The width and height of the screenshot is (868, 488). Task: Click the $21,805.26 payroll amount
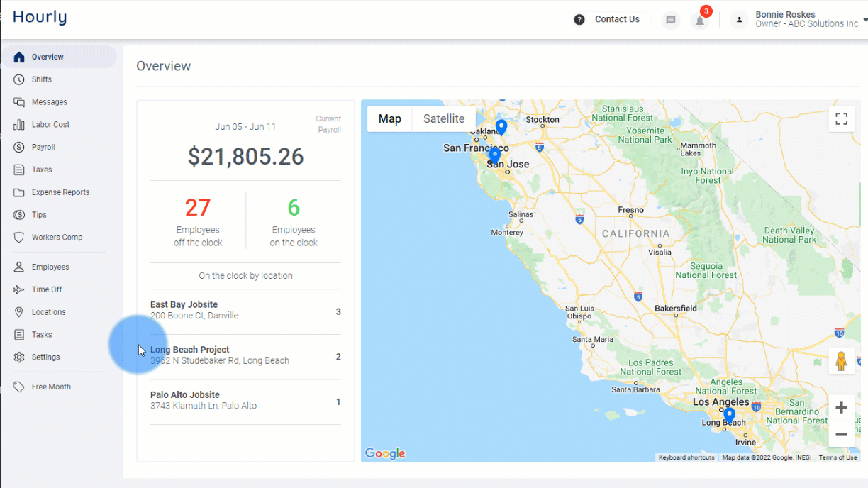[245, 156]
